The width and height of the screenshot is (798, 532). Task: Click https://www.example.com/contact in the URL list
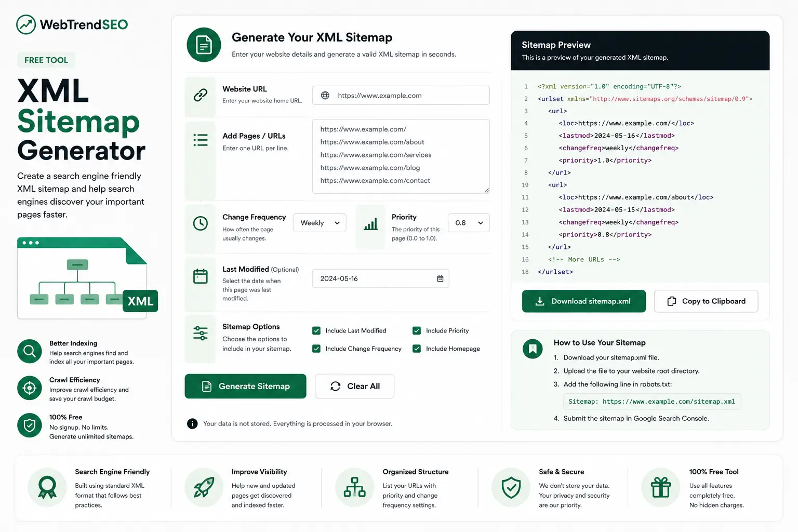(375, 181)
